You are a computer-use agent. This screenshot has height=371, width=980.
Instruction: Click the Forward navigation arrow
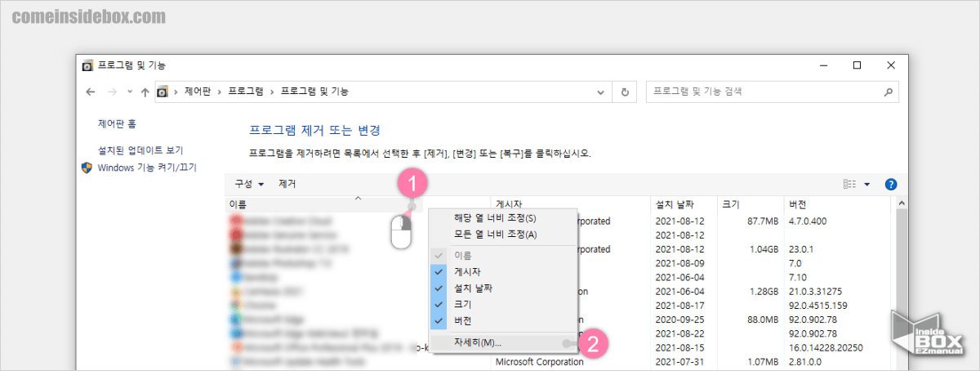[112, 92]
